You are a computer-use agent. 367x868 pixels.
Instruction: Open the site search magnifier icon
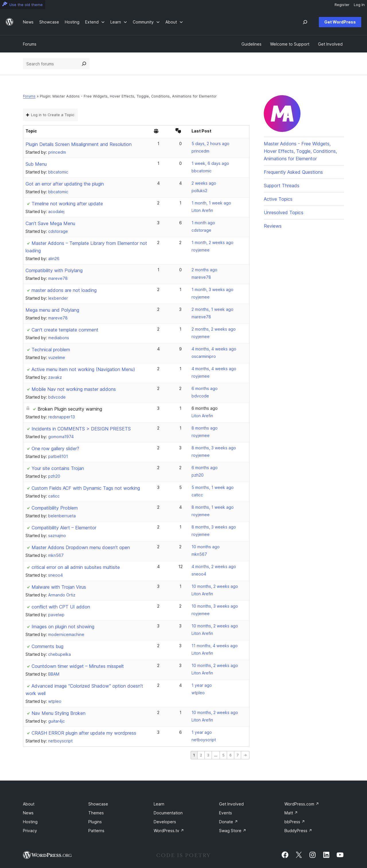pos(305,22)
